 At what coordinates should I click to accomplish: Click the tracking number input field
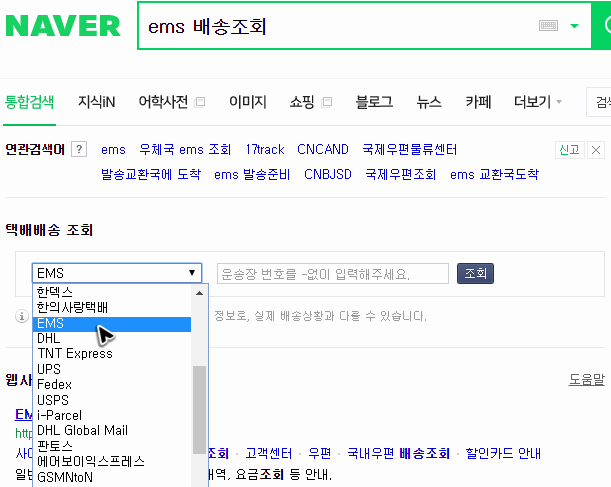[x=333, y=274]
